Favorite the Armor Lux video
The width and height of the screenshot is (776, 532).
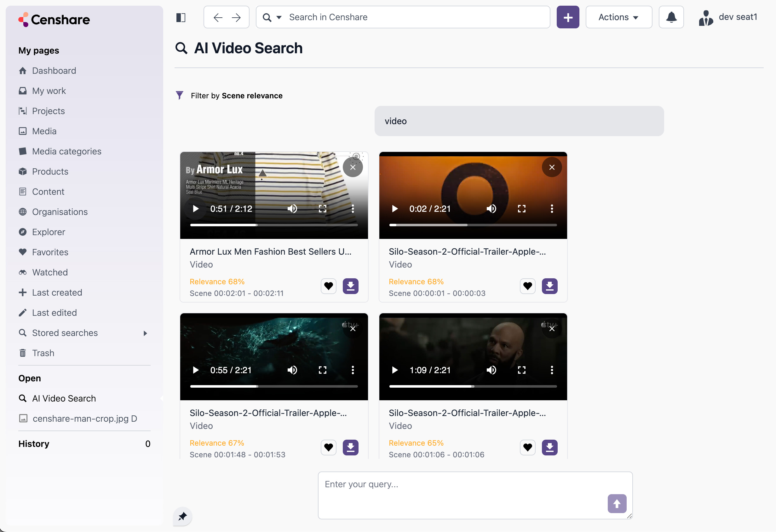[x=329, y=286]
